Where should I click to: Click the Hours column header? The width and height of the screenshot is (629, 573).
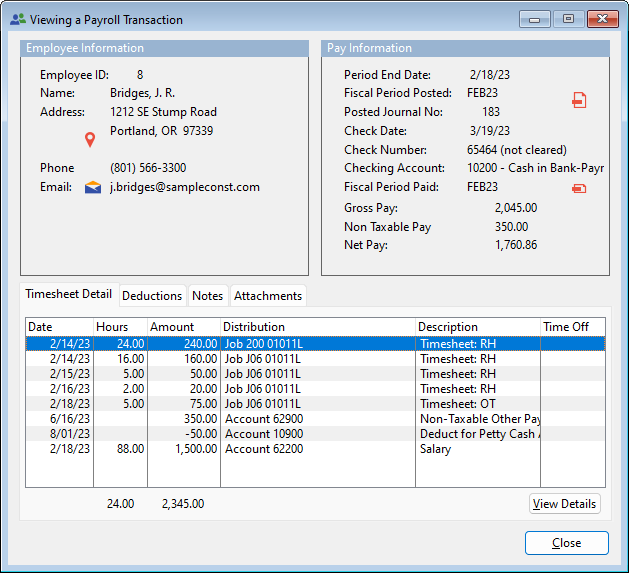tap(120, 327)
